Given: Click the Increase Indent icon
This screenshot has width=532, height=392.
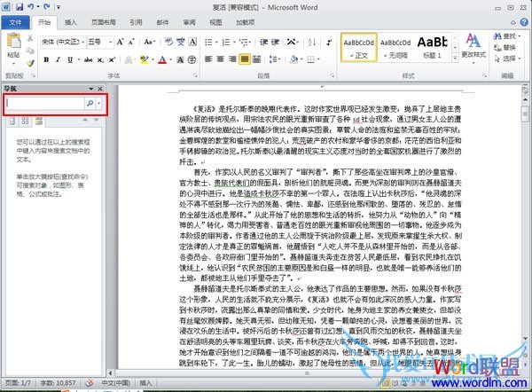Looking at the screenshot, I should click(275, 42).
